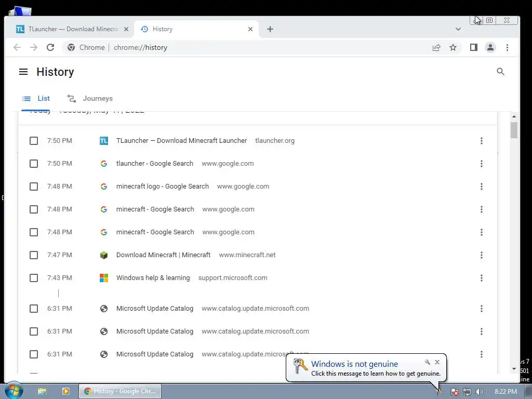Click the volume speaker tray icon
The width and height of the screenshot is (532, 399).
(x=479, y=392)
